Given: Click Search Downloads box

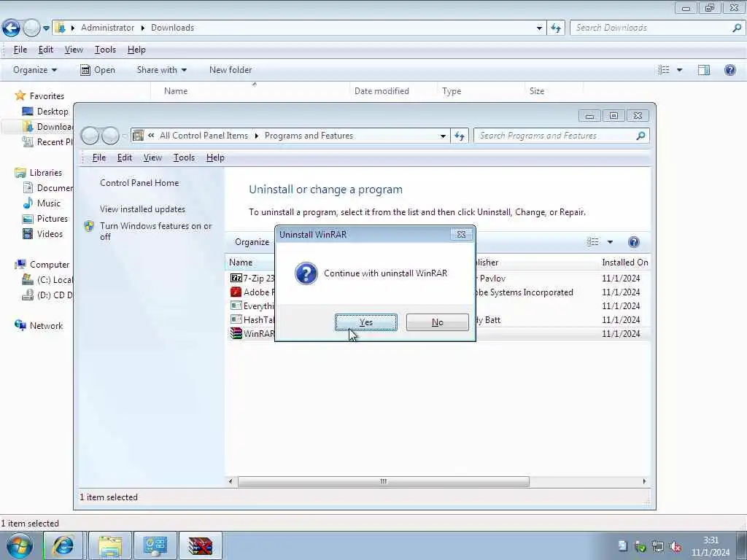Looking at the screenshot, I should 657,28.
